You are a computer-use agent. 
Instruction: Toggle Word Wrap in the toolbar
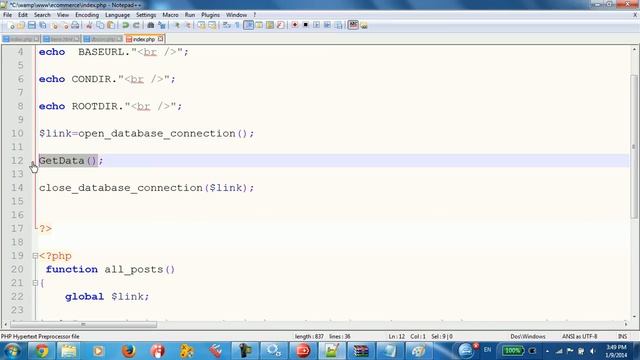(x=227, y=25)
